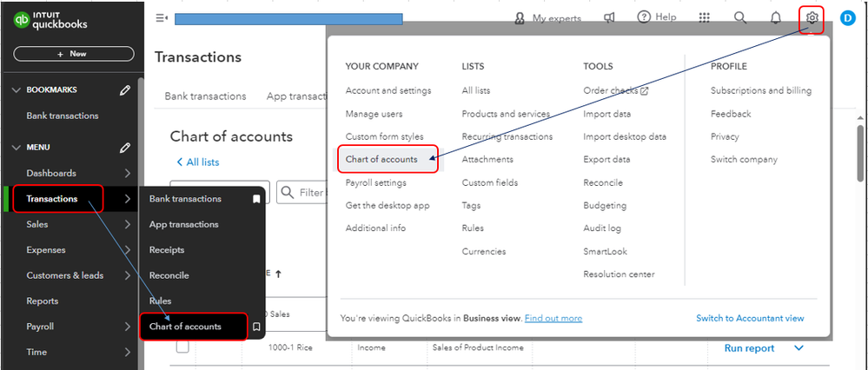Open Import data tool

click(x=606, y=114)
